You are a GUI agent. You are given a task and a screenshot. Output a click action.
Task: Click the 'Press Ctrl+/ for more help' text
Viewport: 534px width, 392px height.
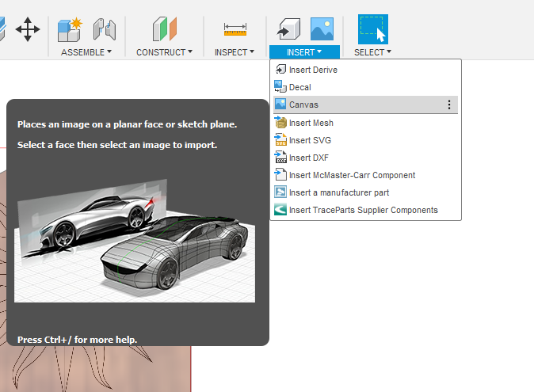click(x=78, y=340)
